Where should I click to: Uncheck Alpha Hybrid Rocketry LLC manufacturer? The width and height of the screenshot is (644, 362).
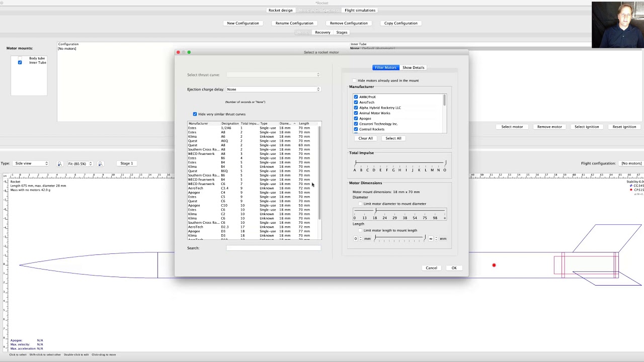click(356, 108)
